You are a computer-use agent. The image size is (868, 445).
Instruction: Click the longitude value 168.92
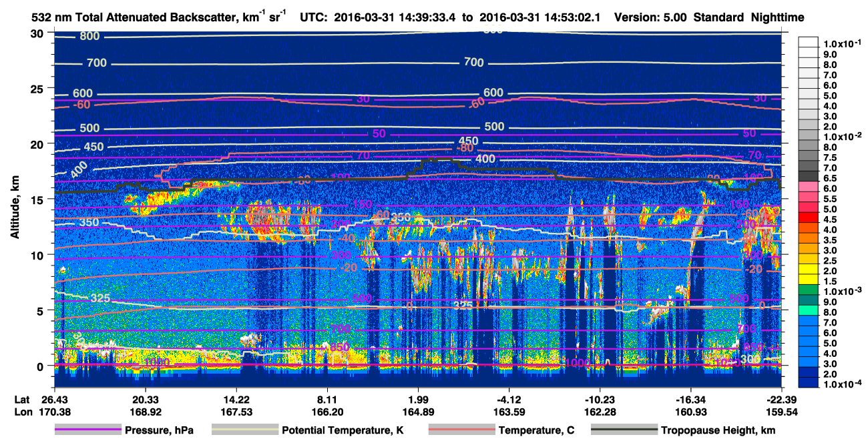click(145, 412)
